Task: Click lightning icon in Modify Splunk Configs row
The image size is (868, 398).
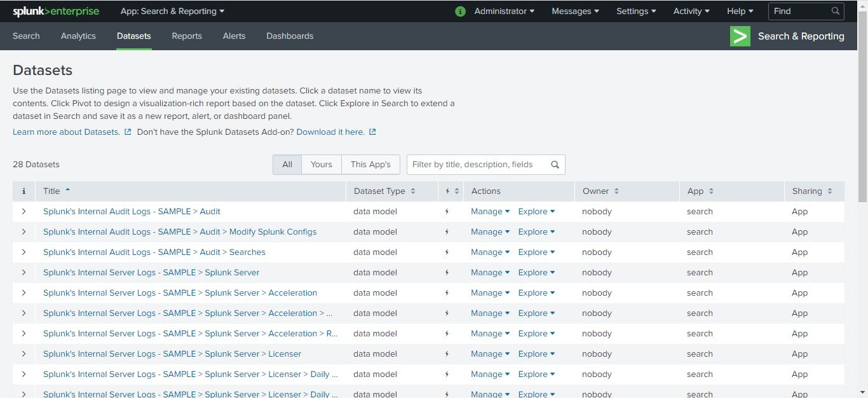Action: [x=447, y=232]
